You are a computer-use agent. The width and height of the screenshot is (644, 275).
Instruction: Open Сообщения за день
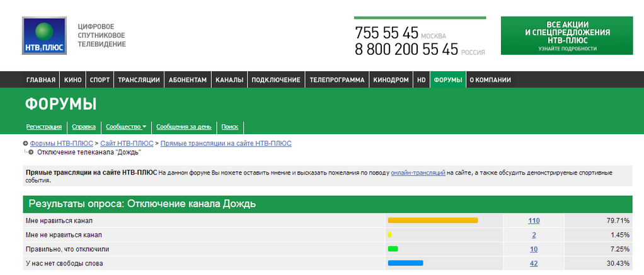(x=183, y=127)
